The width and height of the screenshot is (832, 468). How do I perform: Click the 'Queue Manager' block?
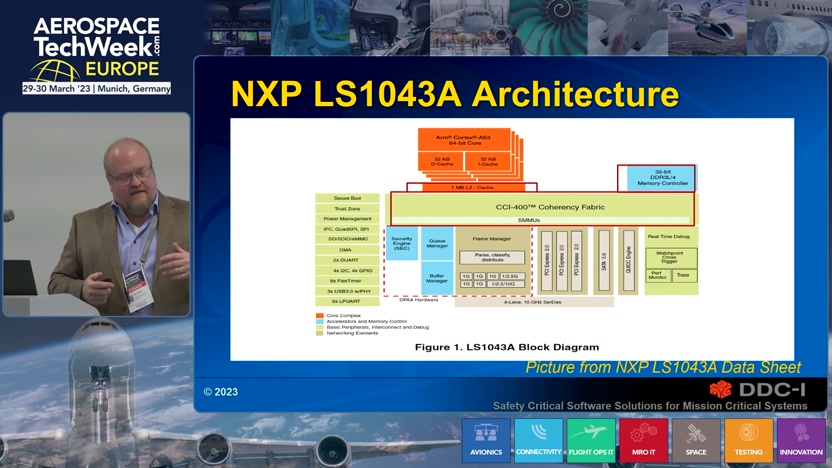tap(437, 244)
